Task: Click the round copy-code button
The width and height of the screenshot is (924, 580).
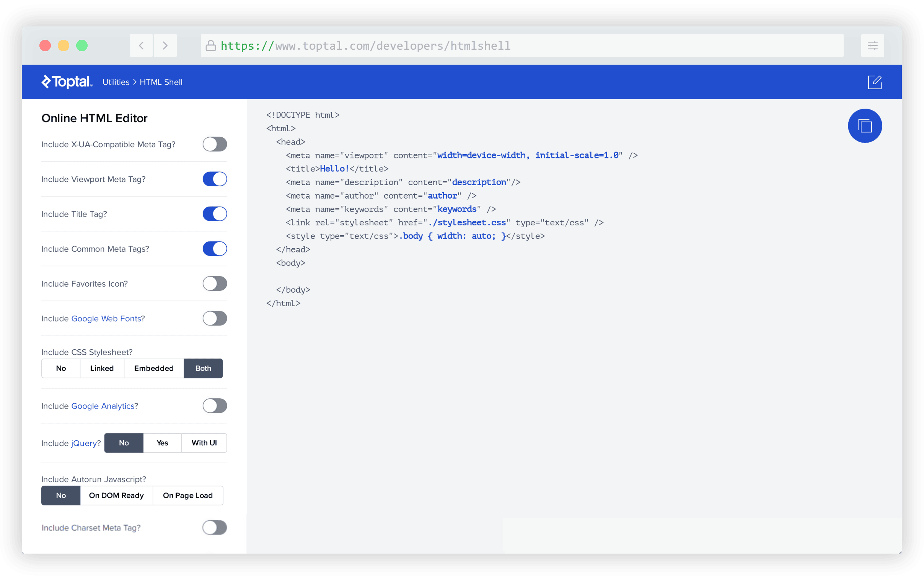Action: pyautogui.click(x=865, y=126)
